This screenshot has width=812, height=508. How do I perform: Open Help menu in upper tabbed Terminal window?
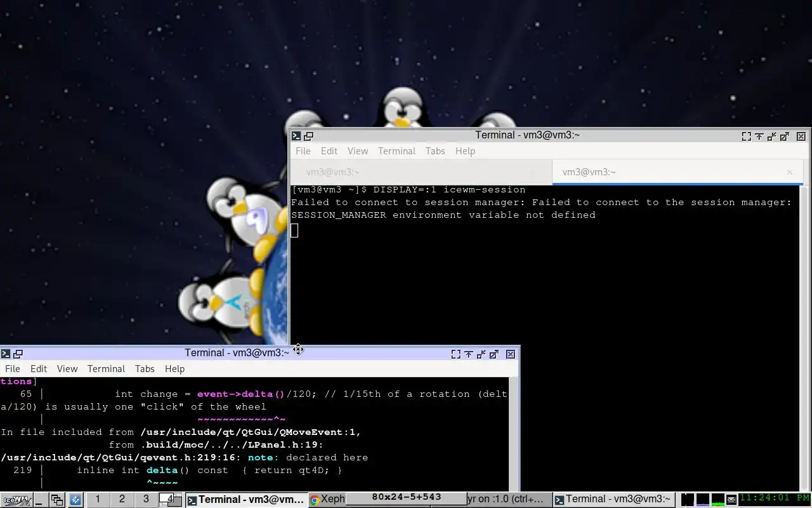pyautogui.click(x=465, y=151)
